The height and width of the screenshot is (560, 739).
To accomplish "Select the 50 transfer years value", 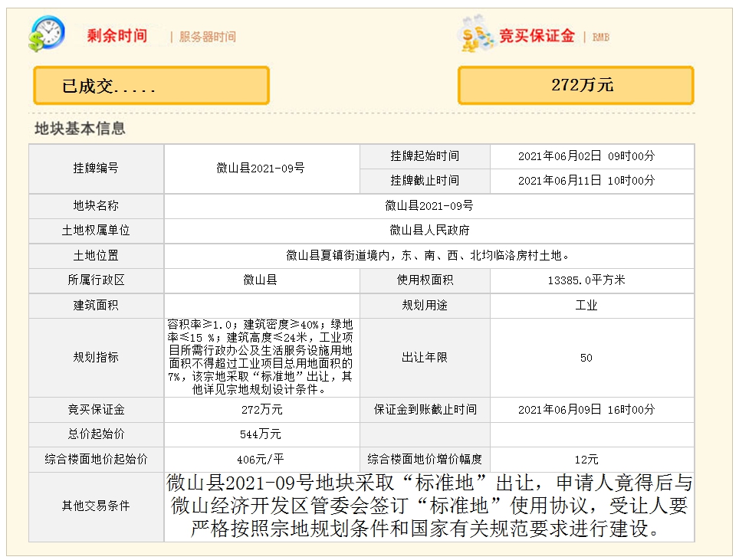I will pos(586,358).
